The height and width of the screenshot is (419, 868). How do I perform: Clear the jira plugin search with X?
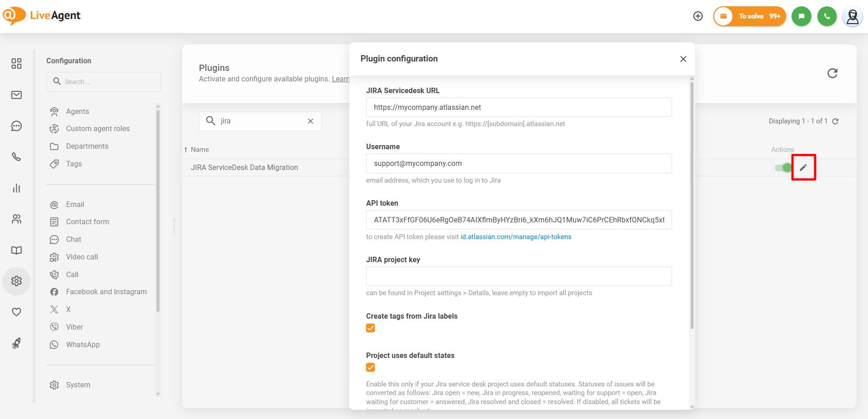point(311,121)
